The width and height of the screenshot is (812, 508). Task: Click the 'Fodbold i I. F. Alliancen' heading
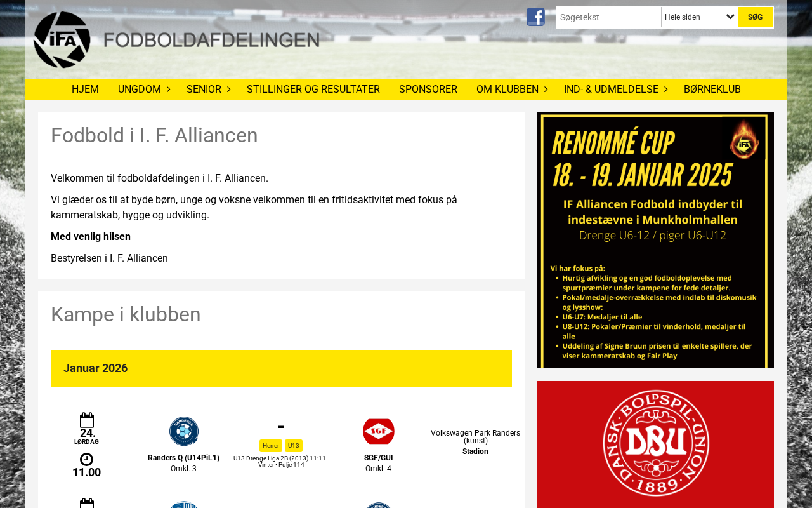point(154,135)
